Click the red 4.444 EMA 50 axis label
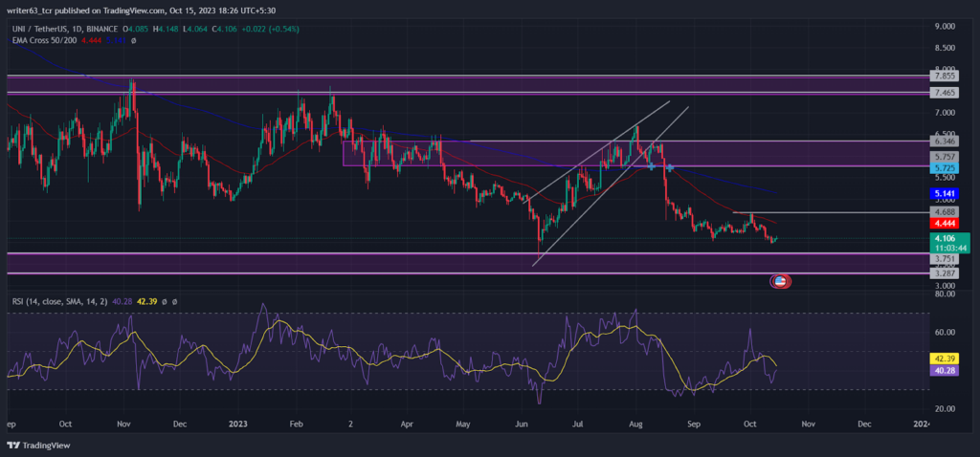The image size is (980, 457). point(943,223)
